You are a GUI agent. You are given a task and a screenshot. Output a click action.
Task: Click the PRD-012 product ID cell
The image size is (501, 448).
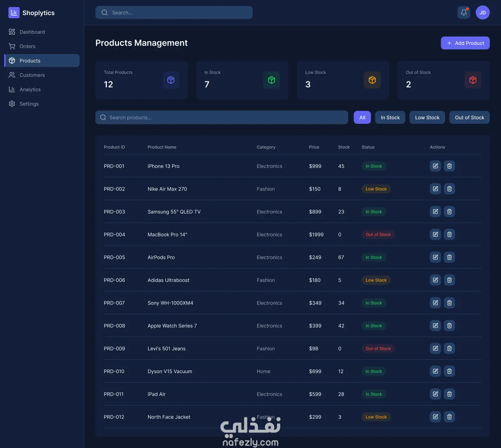114,417
